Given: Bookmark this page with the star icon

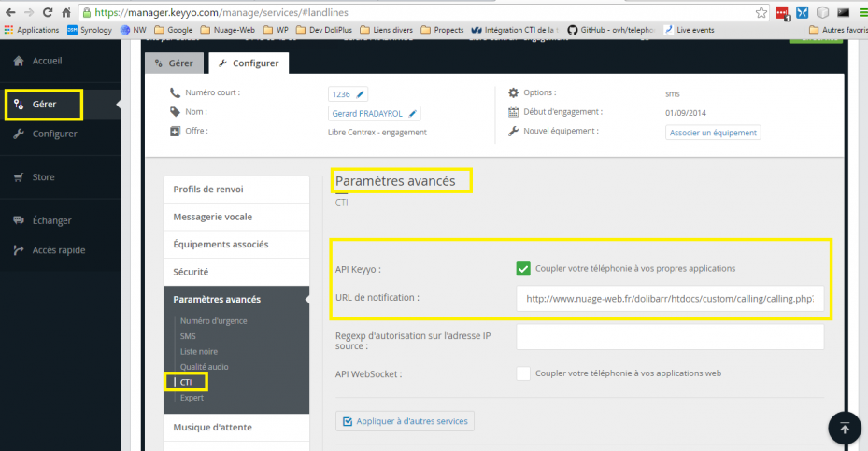Looking at the screenshot, I should pos(761,12).
